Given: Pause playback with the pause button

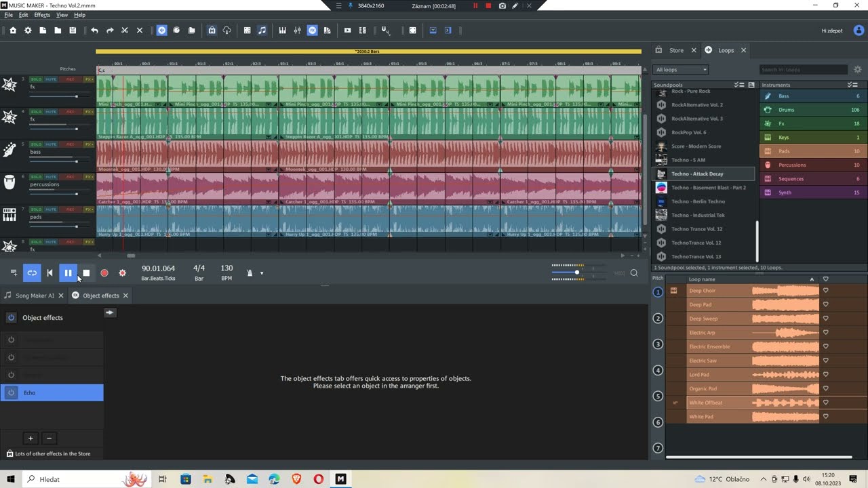Looking at the screenshot, I should pos(68,273).
